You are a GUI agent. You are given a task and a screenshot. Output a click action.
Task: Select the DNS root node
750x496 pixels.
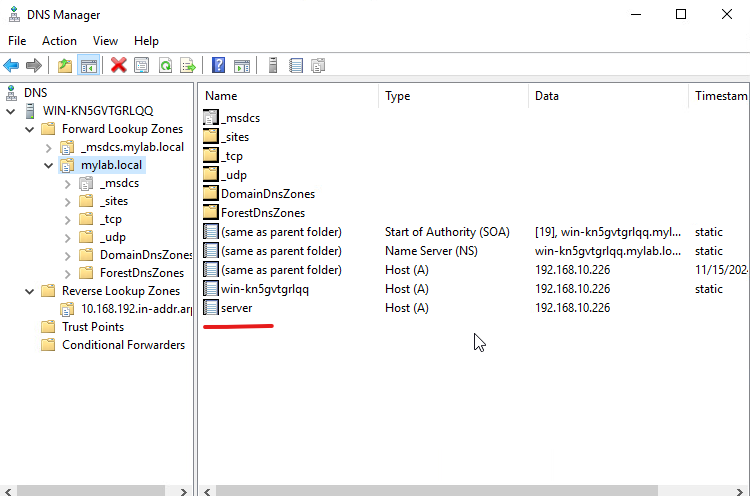click(x=27, y=92)
